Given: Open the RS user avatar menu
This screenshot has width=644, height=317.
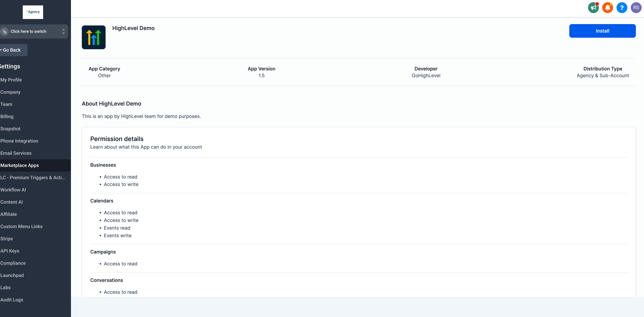Looking at the screenshot, I should pos(636,8).
